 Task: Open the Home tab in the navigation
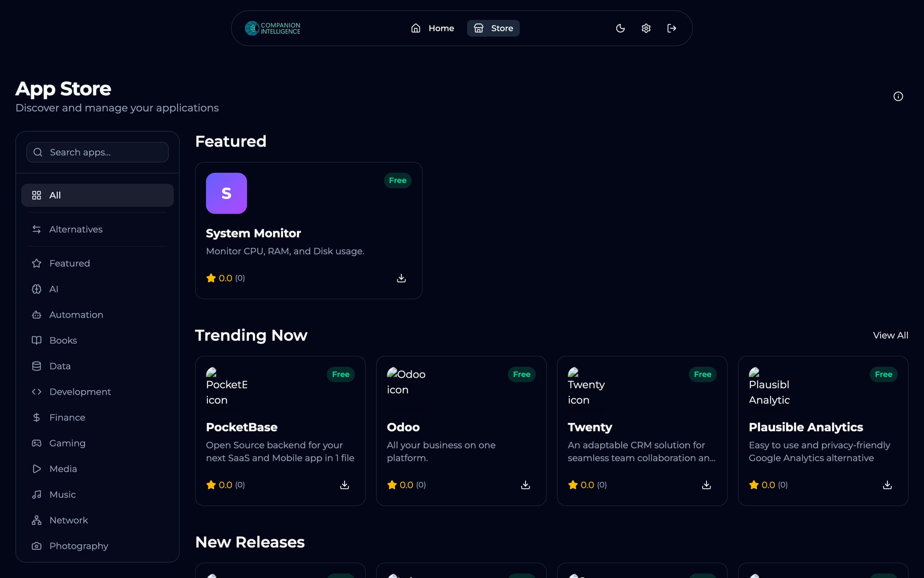tap(432, 28)
